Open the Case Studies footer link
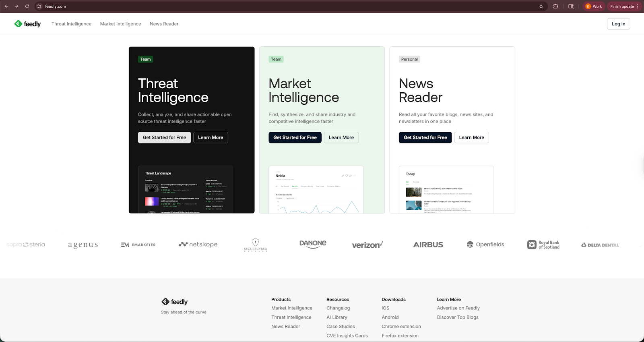 (x=341, y=327)
